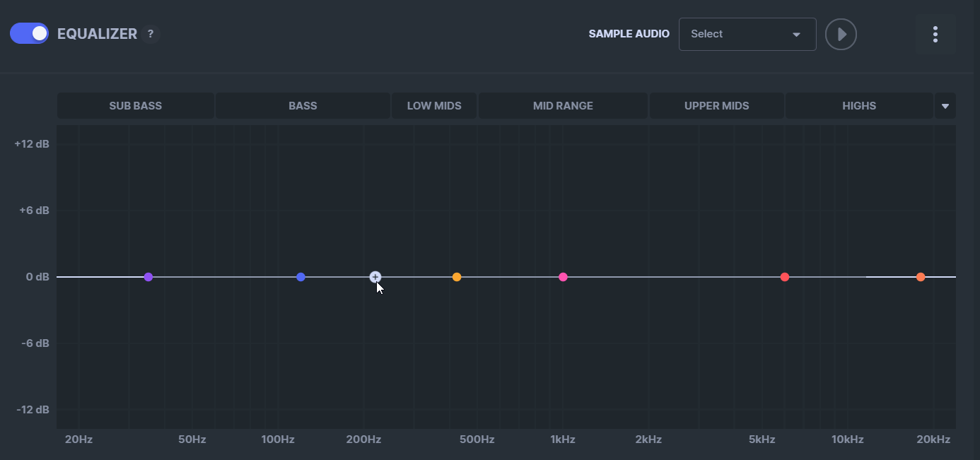Screen dimensions: 980x460
Task: Click the 20kHz frequency label
Action: [x=933, y=440]
